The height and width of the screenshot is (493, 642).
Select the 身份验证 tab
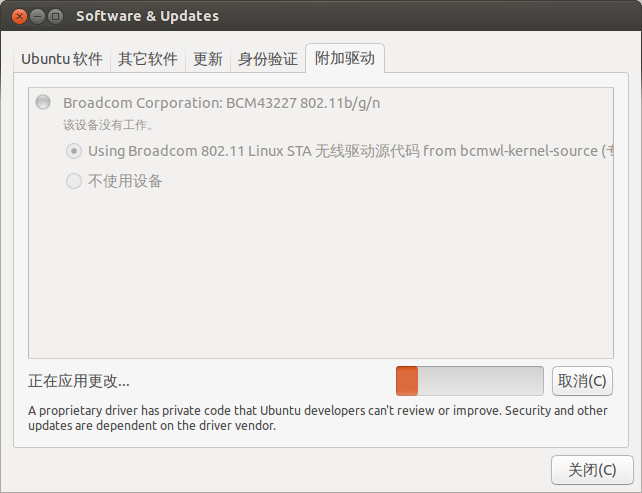[x=268, y=59]
